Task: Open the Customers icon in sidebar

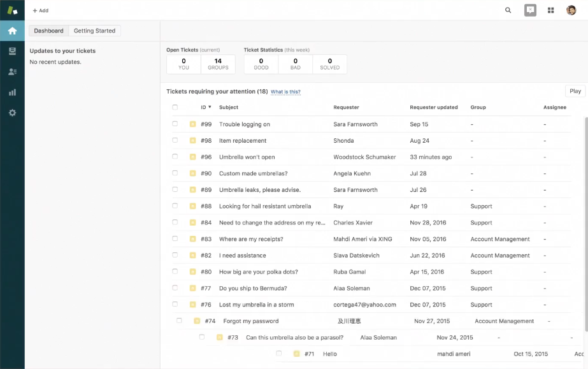Action: (12, 71)
